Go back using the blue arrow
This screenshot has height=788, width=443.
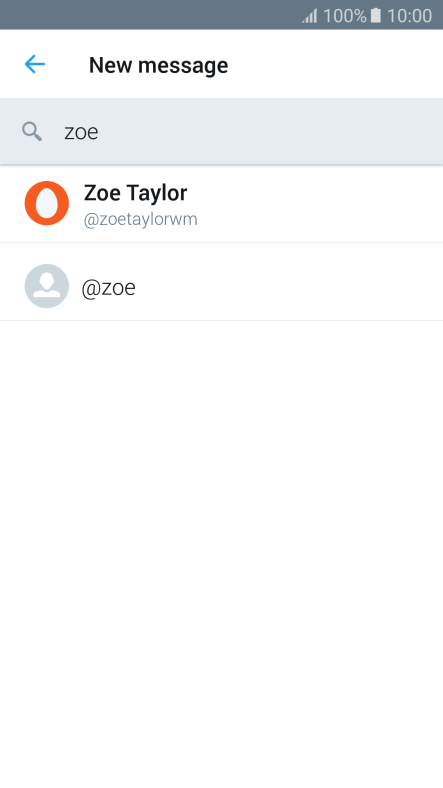[35, 64]
